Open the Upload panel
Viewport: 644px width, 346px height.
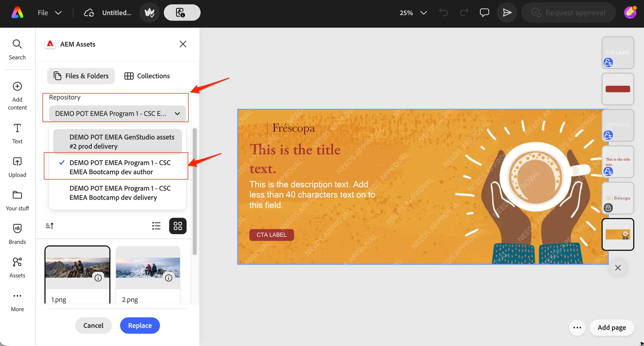(17, 167)
